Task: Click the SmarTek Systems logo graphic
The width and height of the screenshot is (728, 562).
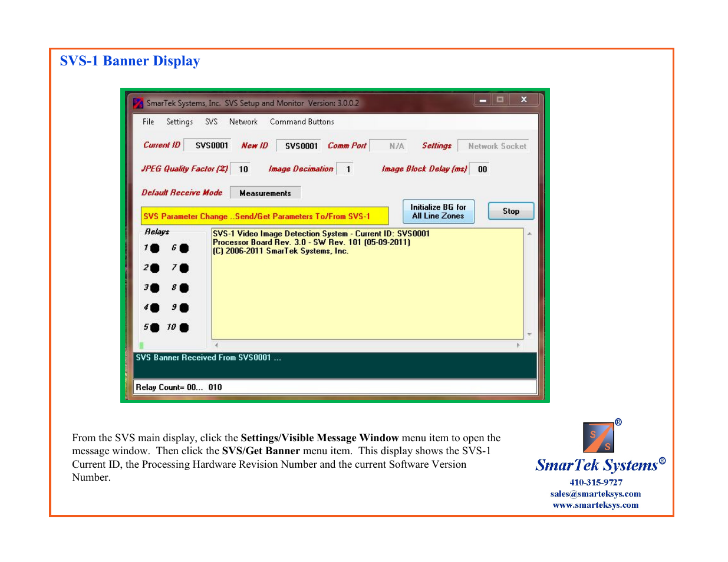Action: (598, 437)
